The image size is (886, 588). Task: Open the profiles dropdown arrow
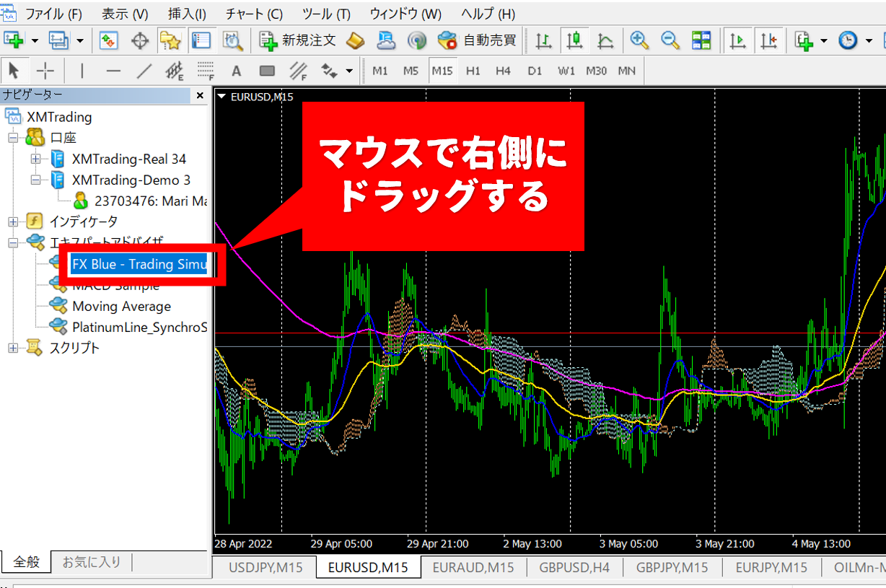click(x=79, y=40)
